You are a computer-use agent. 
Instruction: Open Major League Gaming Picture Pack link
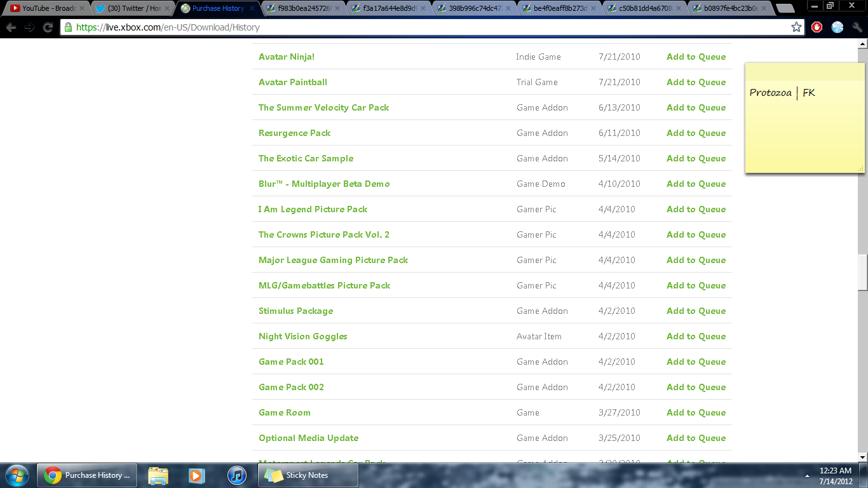[333, 260]
